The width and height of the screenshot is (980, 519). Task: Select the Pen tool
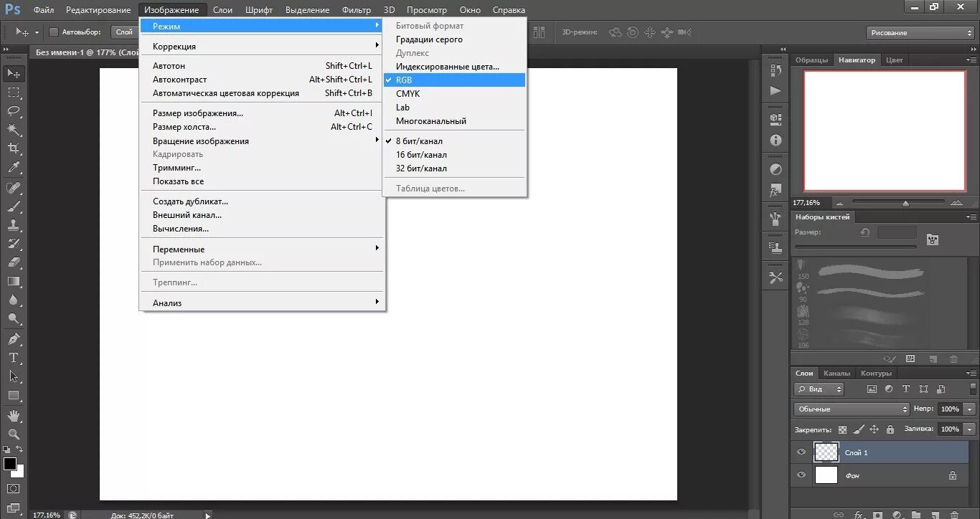14,339
